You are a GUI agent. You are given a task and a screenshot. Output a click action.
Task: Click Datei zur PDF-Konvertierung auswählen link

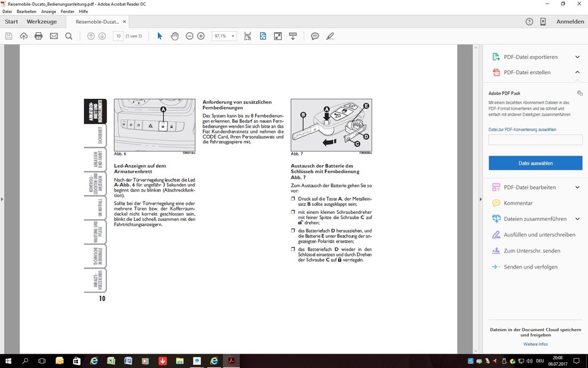(x=522, y=129)
